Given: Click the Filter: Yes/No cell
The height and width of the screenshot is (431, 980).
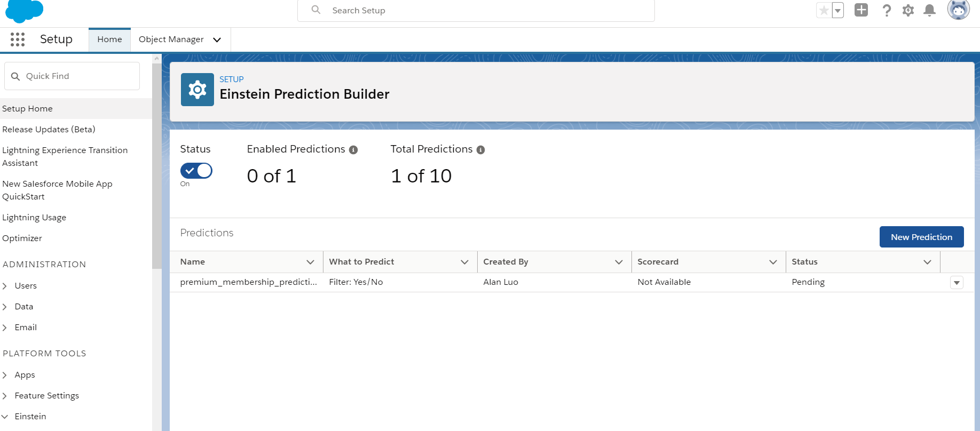Looking at the screenshot, I should tap(356, 282).
